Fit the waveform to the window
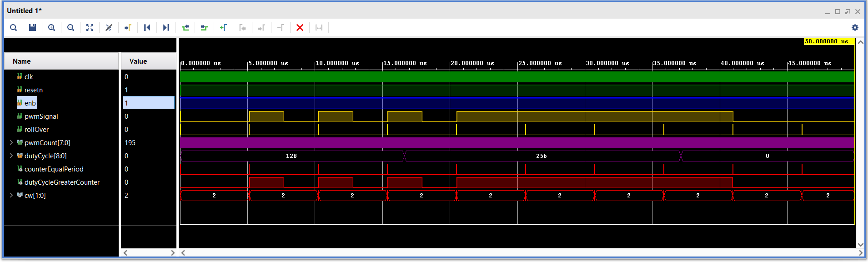 pyautogui.click(x=90, y=28)
